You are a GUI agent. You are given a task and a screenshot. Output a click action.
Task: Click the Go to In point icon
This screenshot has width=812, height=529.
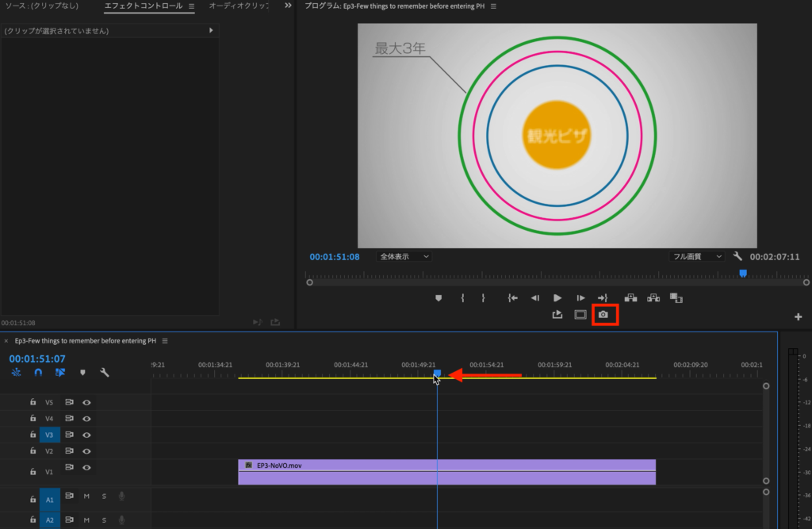512,298
